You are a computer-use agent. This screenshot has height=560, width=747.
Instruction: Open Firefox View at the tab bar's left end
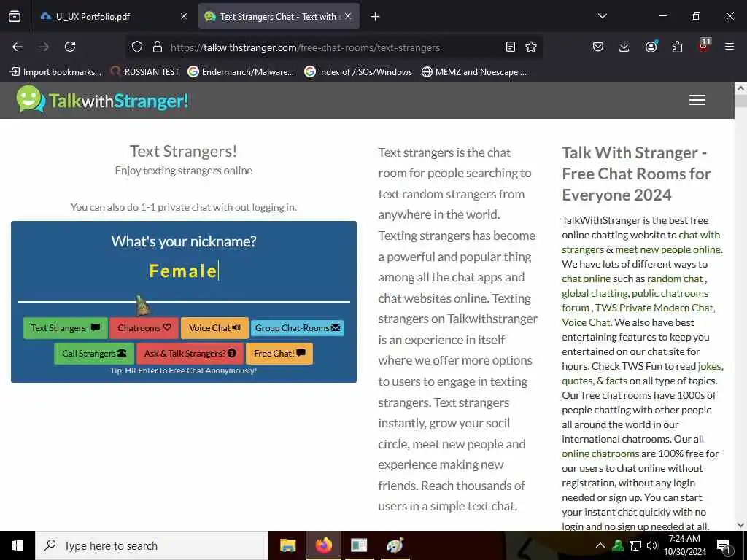coord(15,17)
